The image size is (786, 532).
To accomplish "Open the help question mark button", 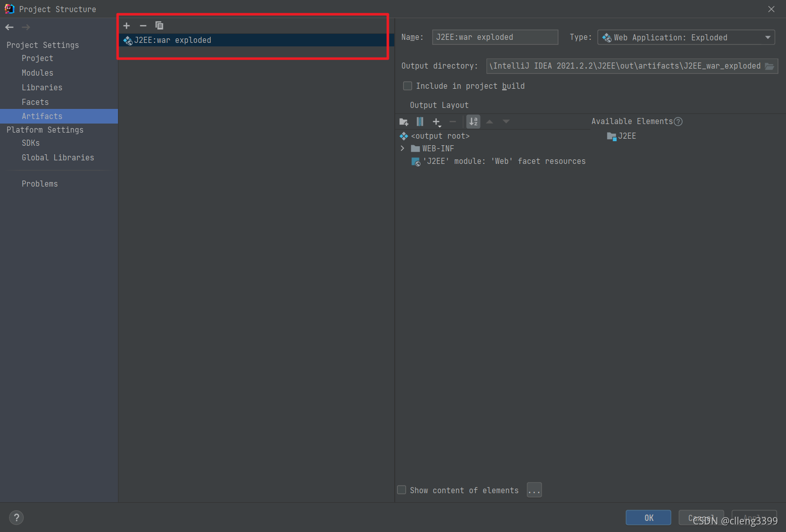I will pyautogui.click(x=16, y=517).
